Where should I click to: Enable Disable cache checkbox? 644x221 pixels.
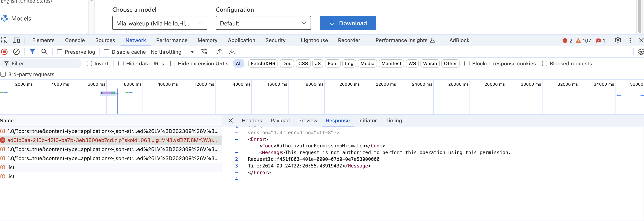point(106,52)
